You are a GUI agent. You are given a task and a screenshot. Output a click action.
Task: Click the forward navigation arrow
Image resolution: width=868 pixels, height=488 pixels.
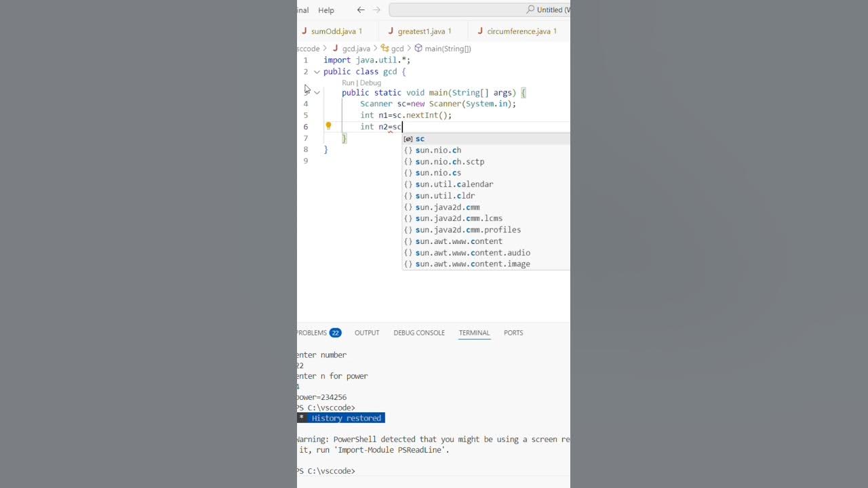pos(376,10)
